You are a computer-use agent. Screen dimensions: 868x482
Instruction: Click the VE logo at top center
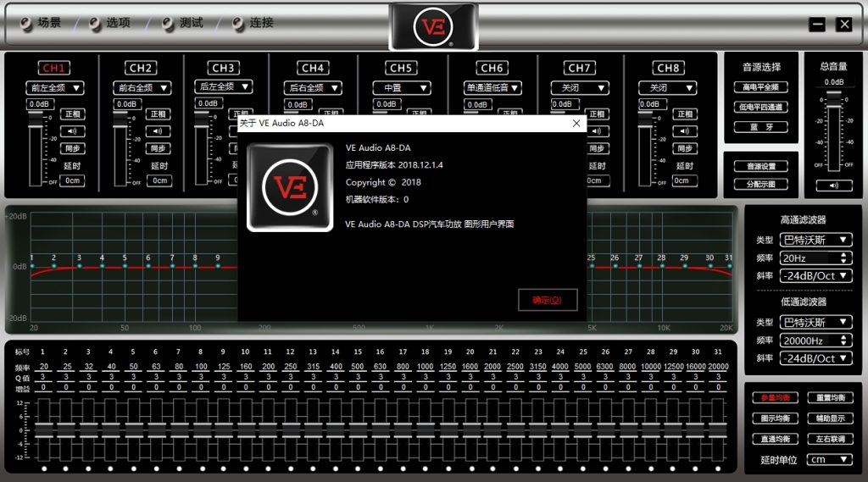433,27
